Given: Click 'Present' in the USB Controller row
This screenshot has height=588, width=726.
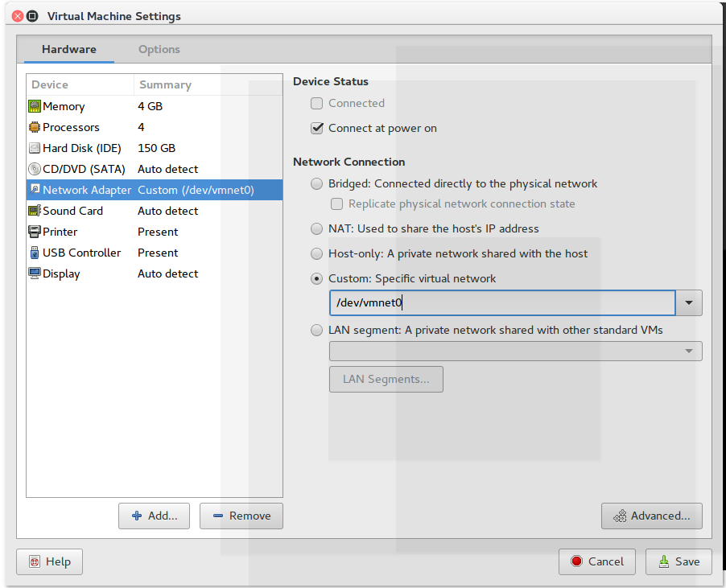Looking at the screenshot, I should pos(158,253).
